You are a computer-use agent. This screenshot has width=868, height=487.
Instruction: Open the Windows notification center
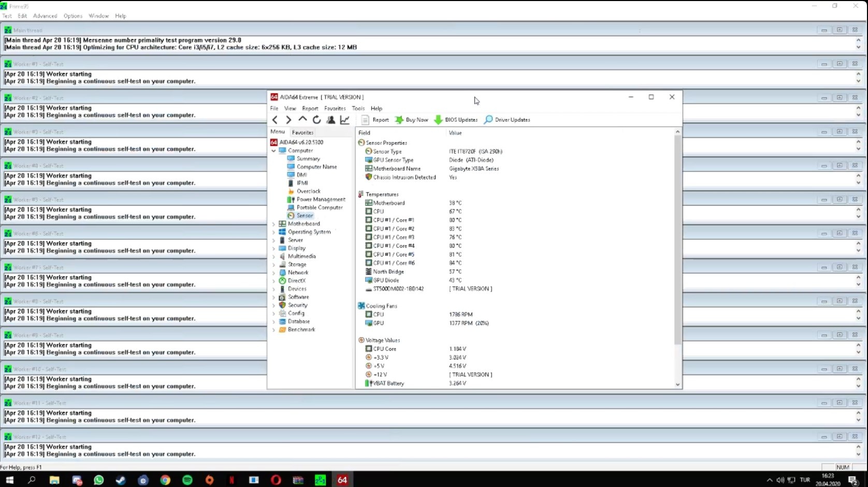[x=853, y=480]
